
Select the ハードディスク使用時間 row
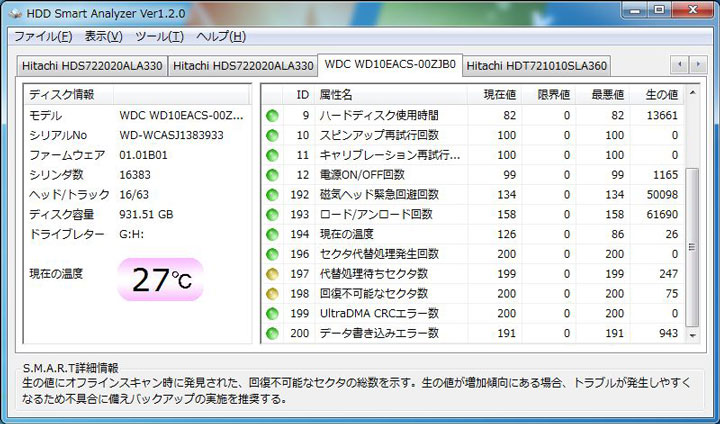tap(473, 115)
